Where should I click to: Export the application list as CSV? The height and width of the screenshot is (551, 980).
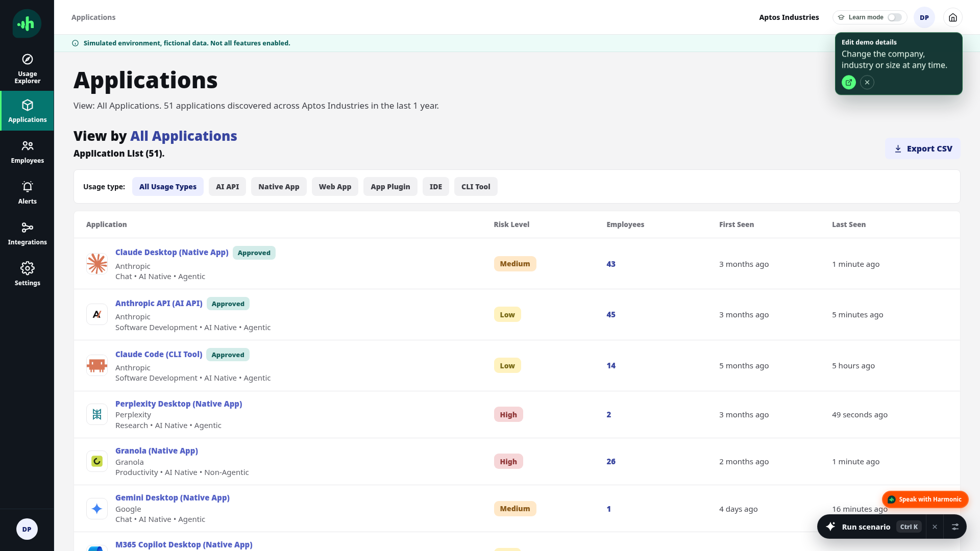tap(923, 148)
